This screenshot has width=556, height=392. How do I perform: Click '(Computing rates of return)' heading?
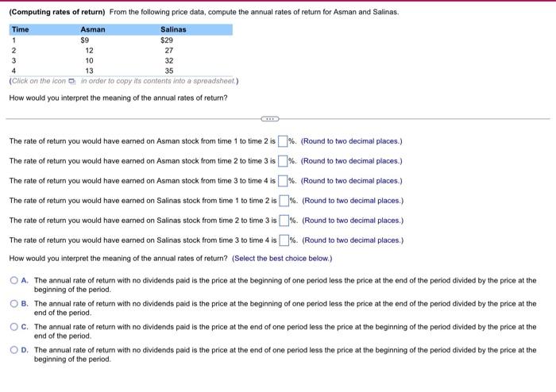tap(57, 12)
